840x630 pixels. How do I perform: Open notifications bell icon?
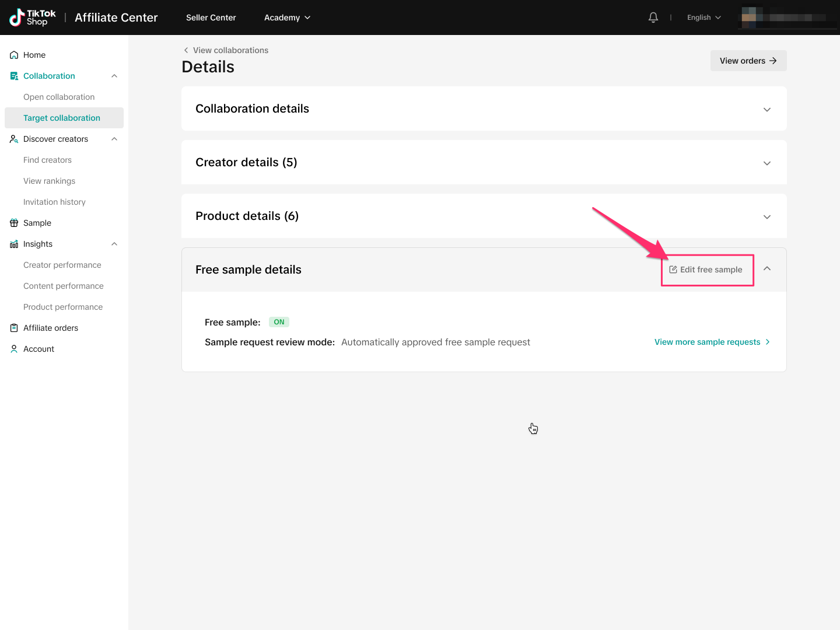[653, 17]
